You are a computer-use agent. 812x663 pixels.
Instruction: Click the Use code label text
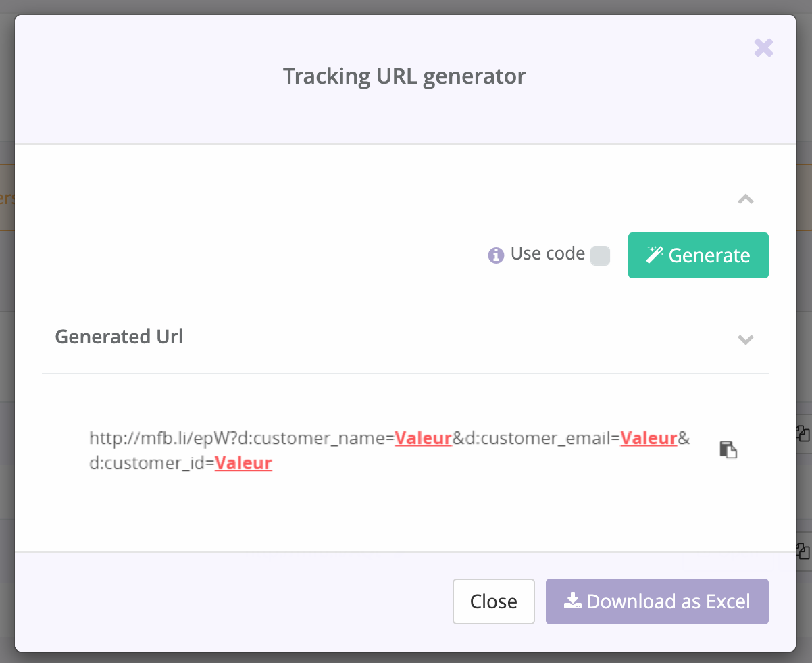547,254
